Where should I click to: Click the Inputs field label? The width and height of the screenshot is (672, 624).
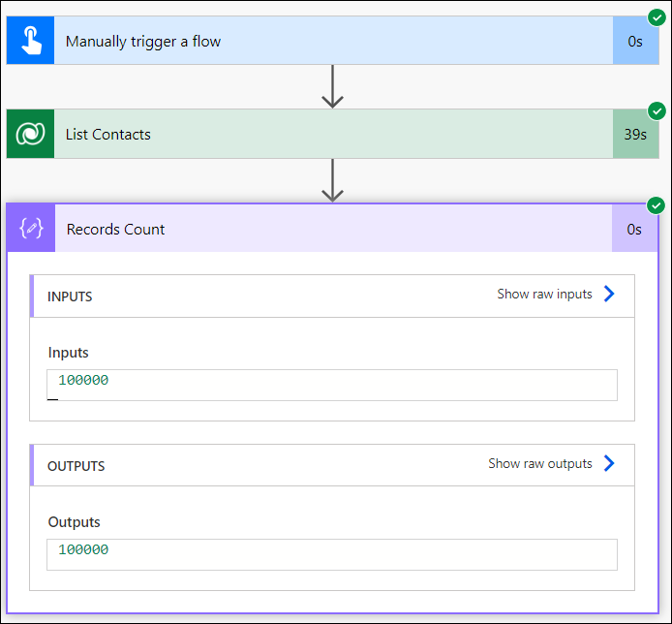click(68, 353)
